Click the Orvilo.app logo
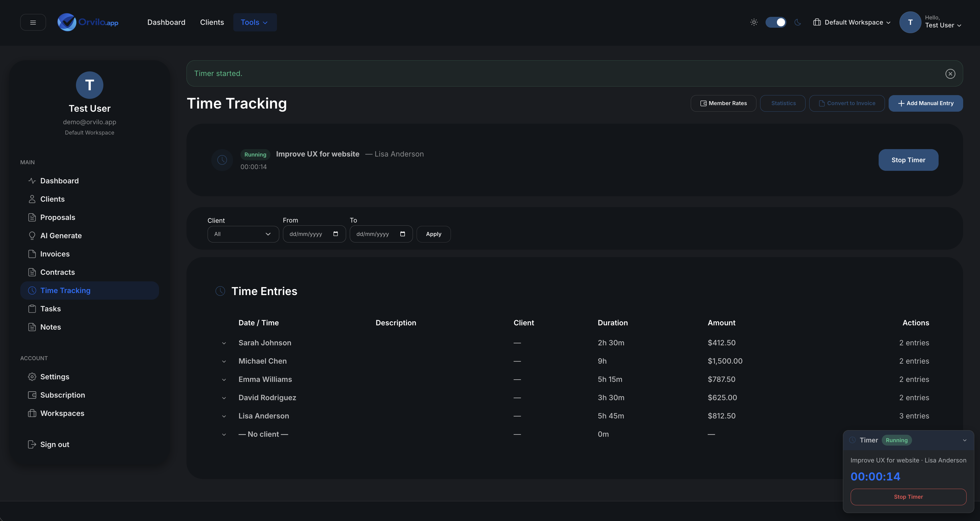This screenshot has height=521, width=980. pyautogui.click(x=88, y=22)
